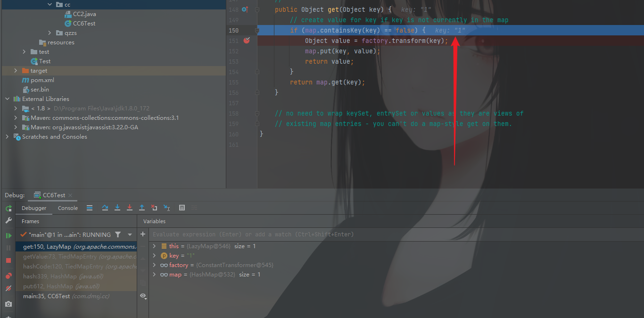
Task: Expand the test folder
Action: (x=25, y=52)
